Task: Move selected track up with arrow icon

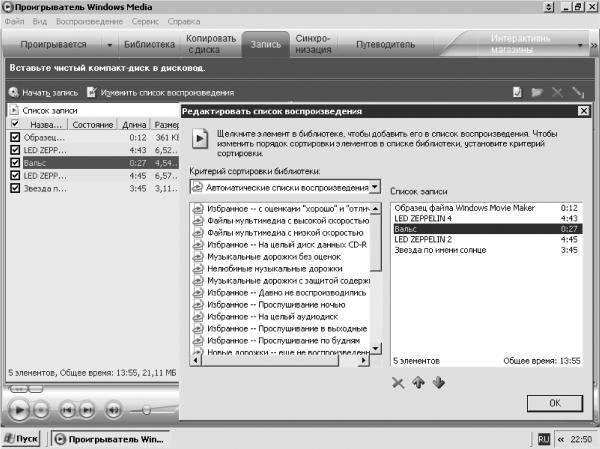Action: tap(418, 382)
